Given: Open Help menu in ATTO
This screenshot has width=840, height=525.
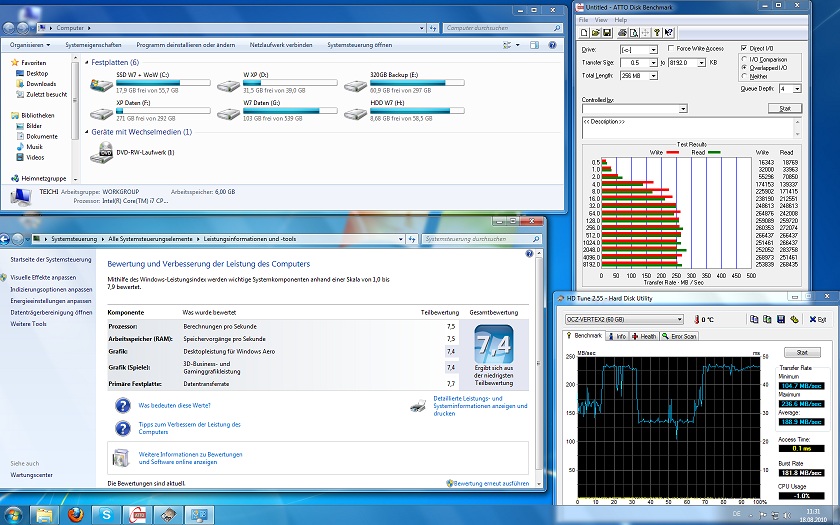Looking at the screenshot, I should point(620,20).
